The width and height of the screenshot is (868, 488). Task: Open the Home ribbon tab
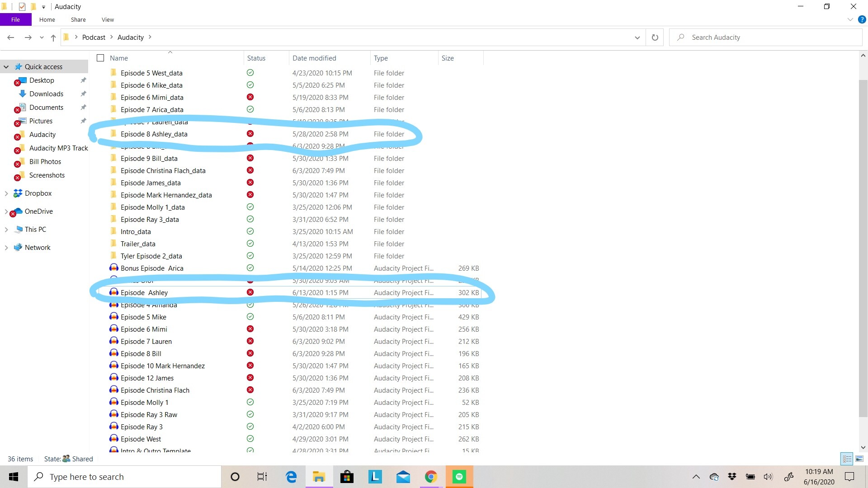pyautogui.click(x=47, y=19)
